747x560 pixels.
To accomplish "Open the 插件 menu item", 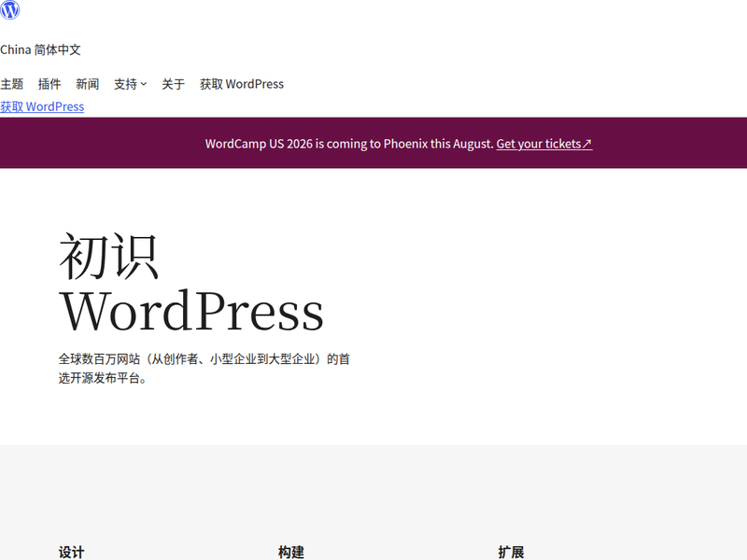I will tap(49, 84).
